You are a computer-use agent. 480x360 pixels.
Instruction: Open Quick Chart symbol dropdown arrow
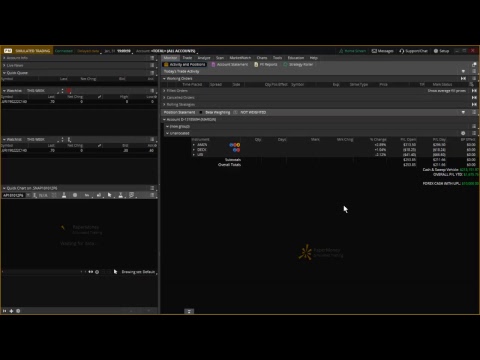pos(28,195)
